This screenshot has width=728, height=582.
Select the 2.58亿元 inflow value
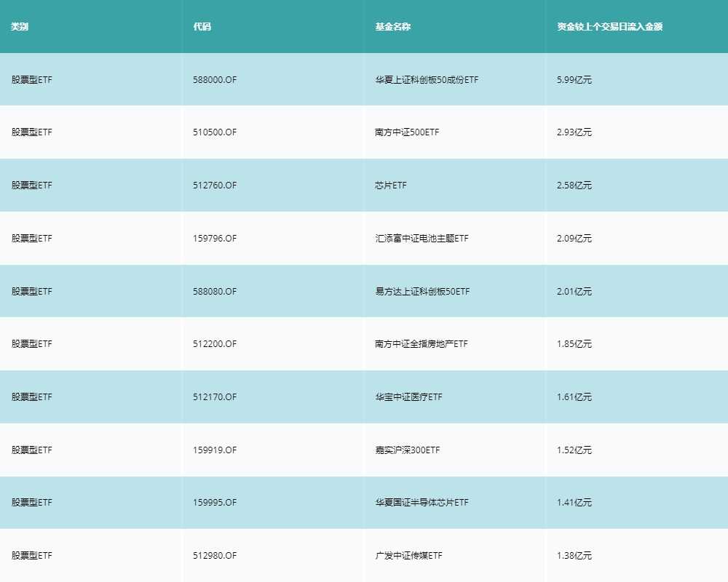574,186
